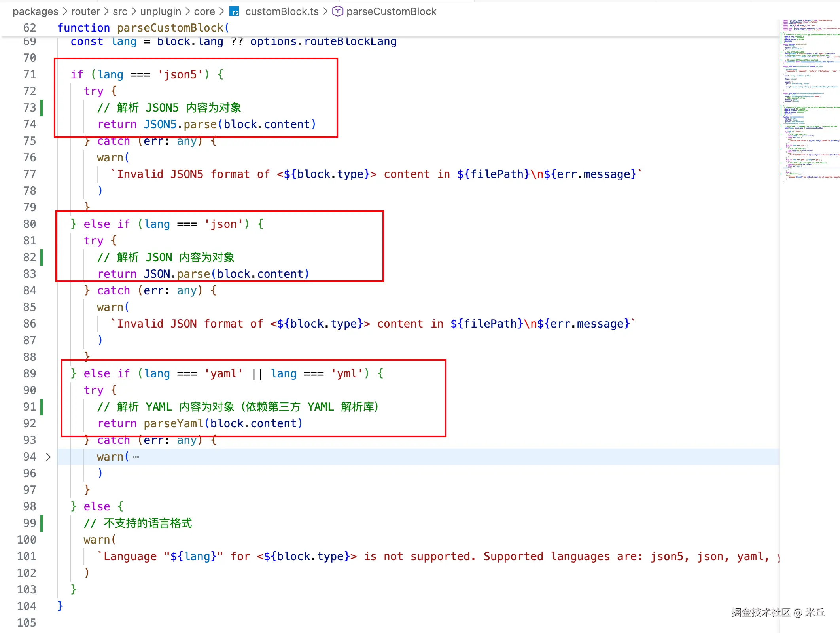Click the green change marker beside line 73
840x633 pixels.
(x=42, y=108)
